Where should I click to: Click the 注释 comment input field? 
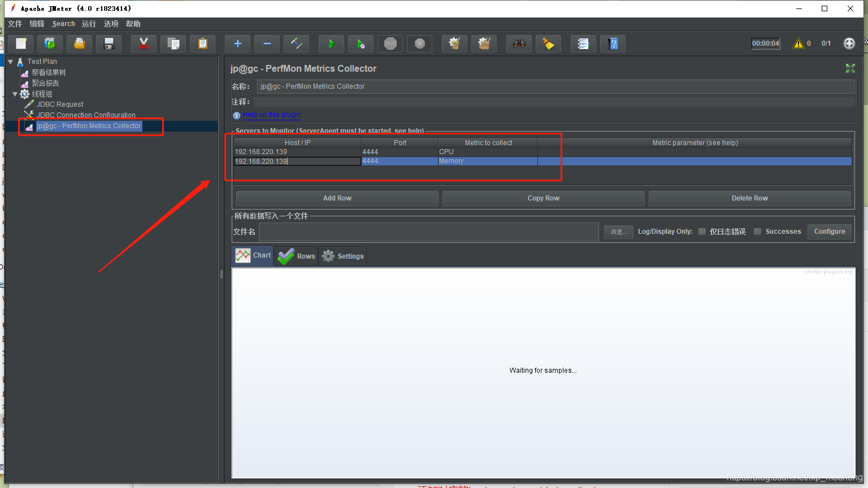tap(554, 102)
